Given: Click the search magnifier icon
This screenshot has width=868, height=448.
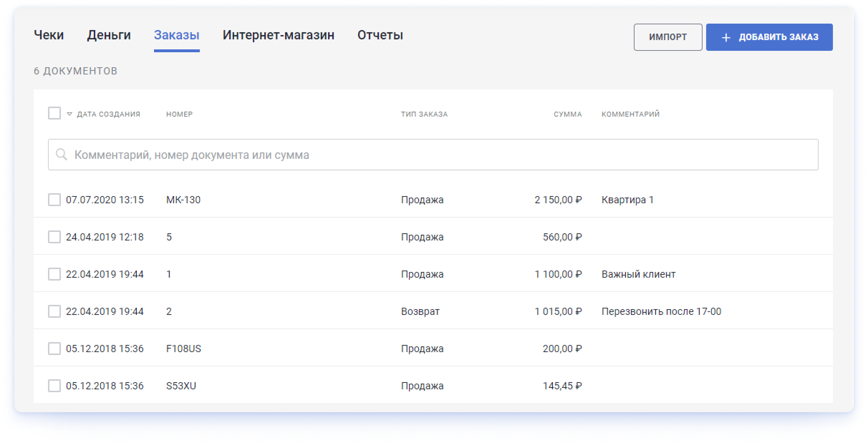Looking at the screenshot, I should (61, 155).
